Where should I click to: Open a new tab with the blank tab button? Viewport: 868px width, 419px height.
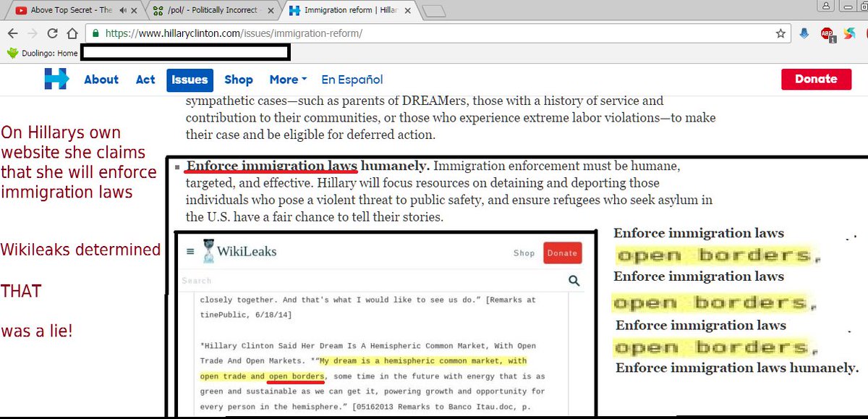tap(433, 11)
